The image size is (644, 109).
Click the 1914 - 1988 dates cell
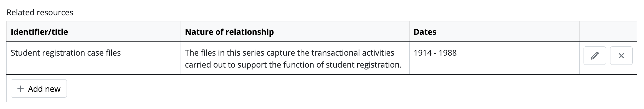point(495,58)
